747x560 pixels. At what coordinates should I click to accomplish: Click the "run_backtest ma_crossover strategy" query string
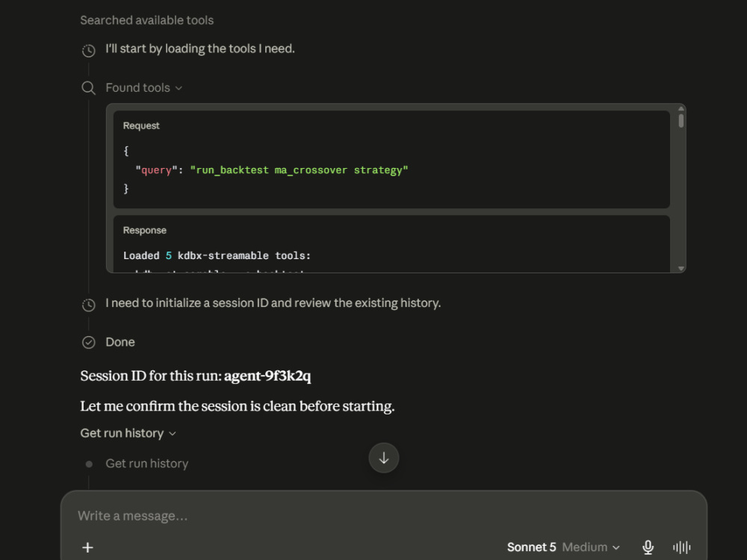tap(300, 170)
